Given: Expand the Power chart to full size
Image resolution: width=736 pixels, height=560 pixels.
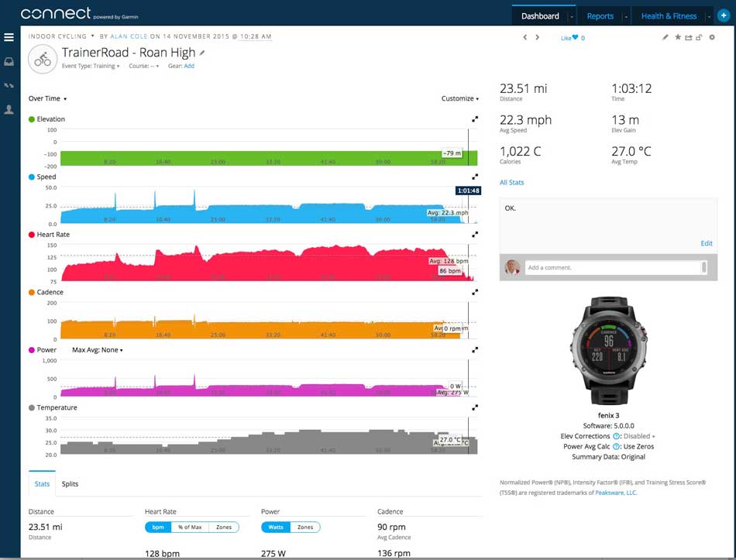Looking at the screenshot, I should tap(475, 349).
